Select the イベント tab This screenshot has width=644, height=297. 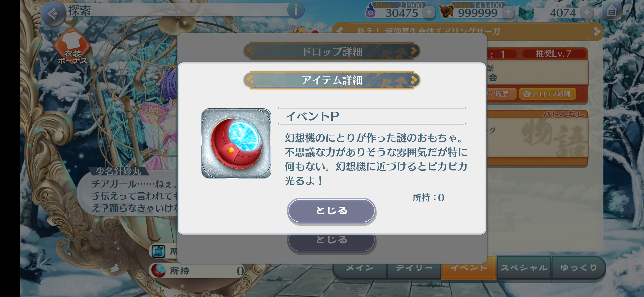(x=469, y=268)
